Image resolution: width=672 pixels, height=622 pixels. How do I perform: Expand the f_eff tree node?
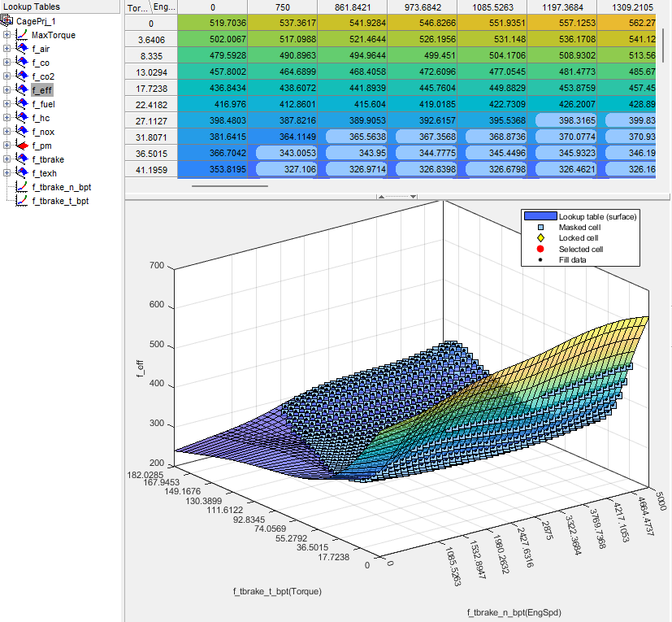tap(7, 90)
